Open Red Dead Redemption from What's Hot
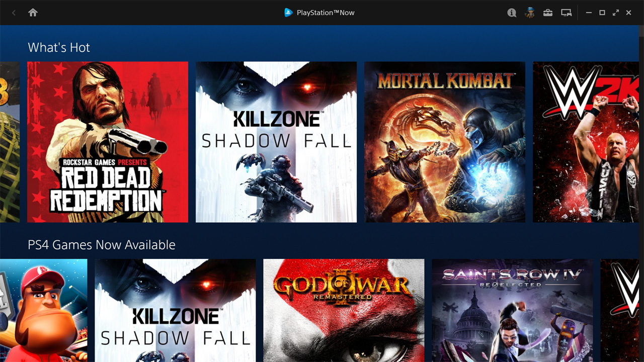The height and width of the screenshot is (362, 644). pyautogui.click(x=107, y=142)
